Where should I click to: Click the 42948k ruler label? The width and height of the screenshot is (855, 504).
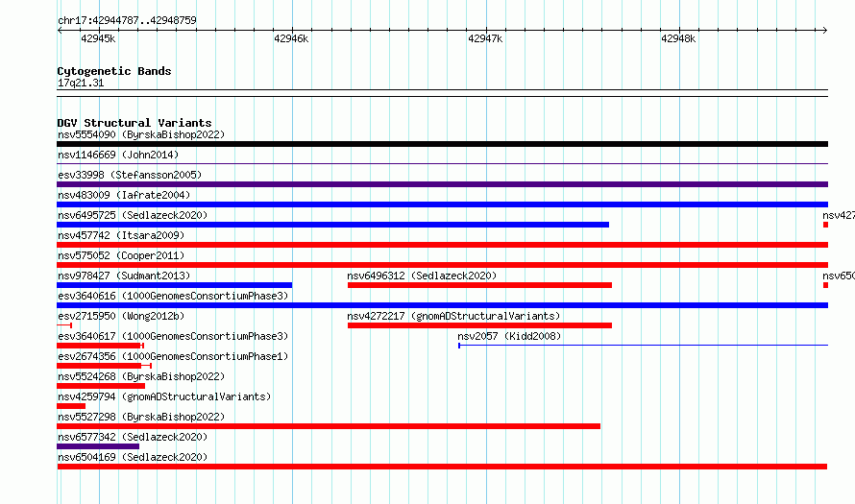pos(678,38)
